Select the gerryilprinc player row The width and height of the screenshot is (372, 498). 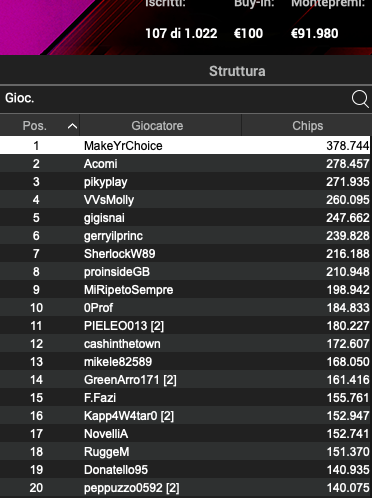click(185, 235)
